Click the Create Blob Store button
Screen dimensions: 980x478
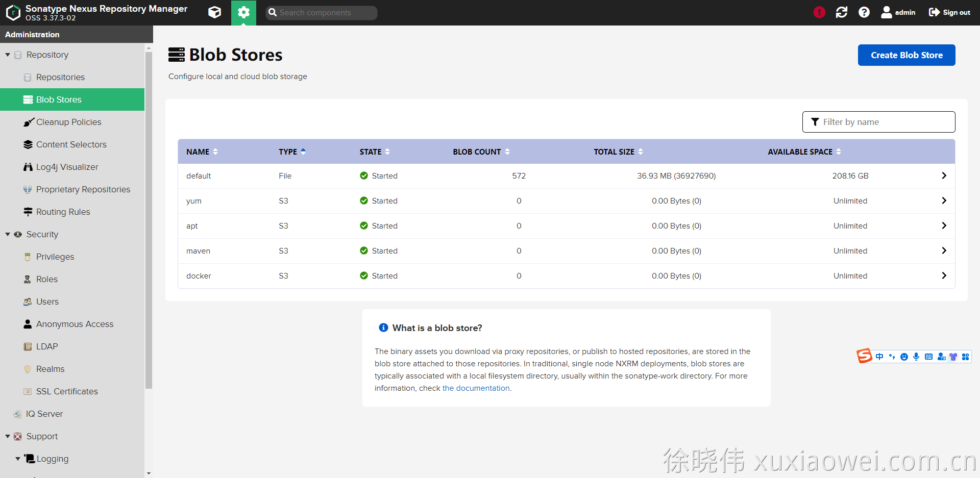click(906, 55)
